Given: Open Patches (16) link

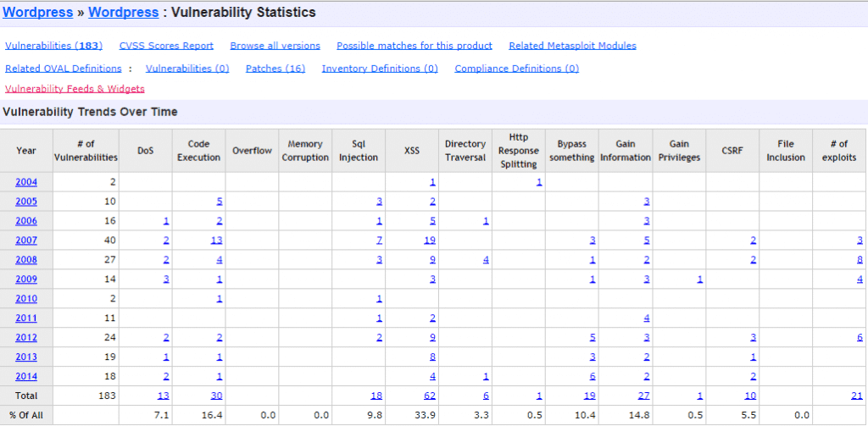Looking at the screenshot, I should [275, 69].
